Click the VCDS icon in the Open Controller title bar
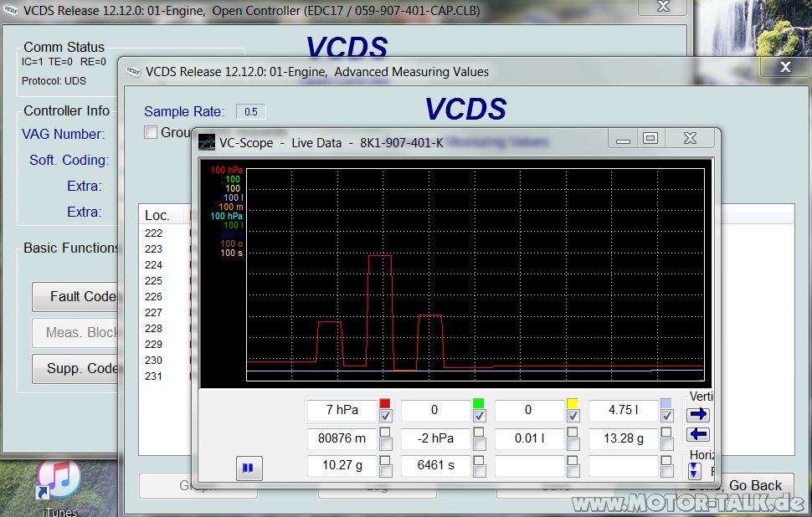 [11, 10]
